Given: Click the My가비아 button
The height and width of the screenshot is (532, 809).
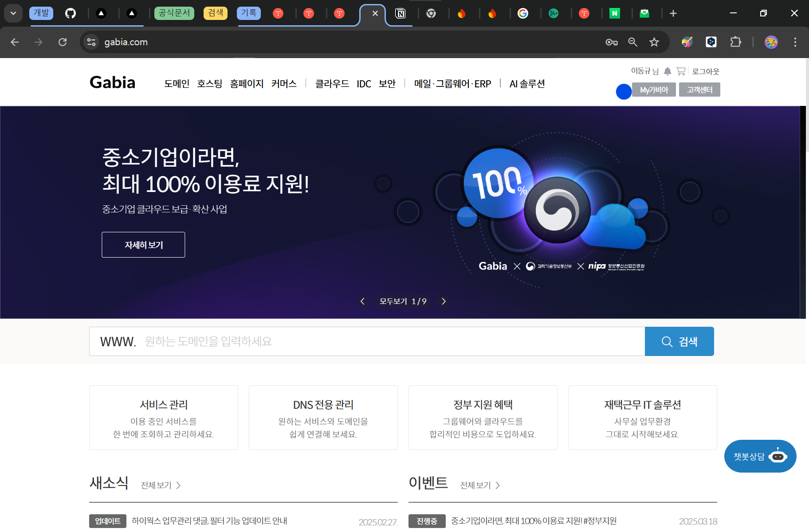Looking at the screenshot, I should click(654, 90).
